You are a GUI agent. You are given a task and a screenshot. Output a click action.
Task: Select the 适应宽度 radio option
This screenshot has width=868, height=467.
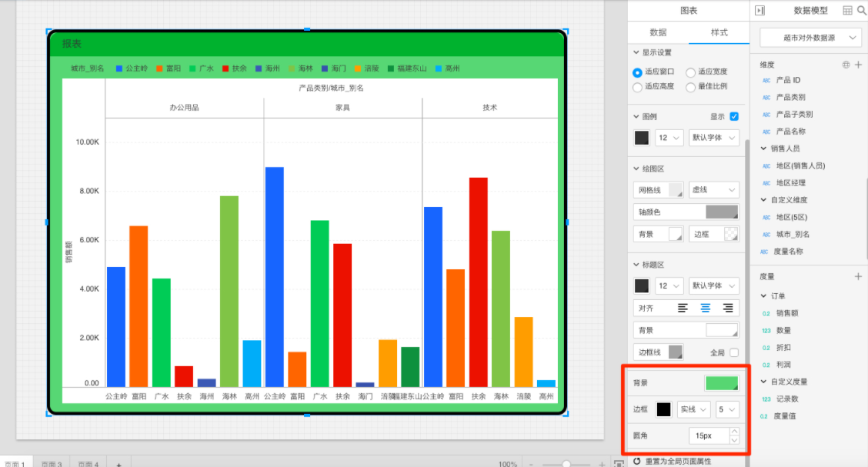[x=690, y=72]
